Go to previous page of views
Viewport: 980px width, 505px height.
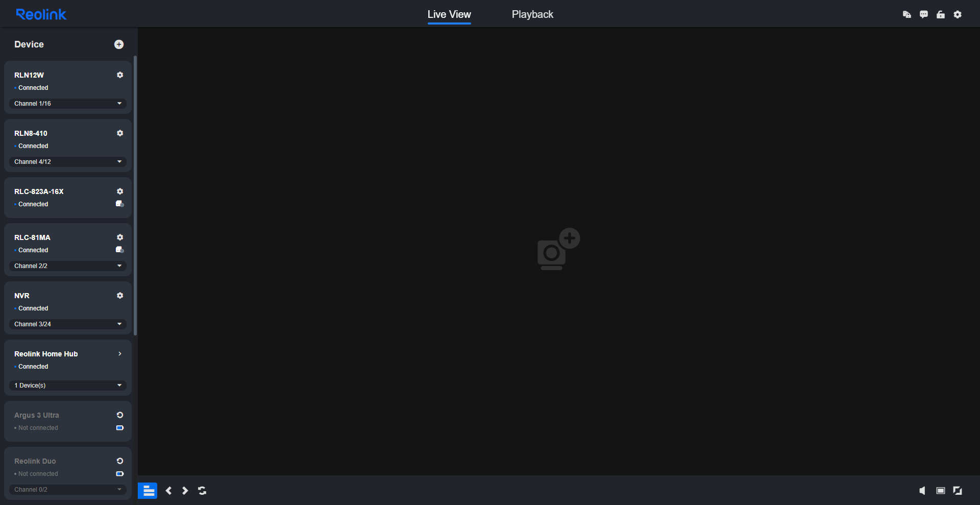(168, 491)
